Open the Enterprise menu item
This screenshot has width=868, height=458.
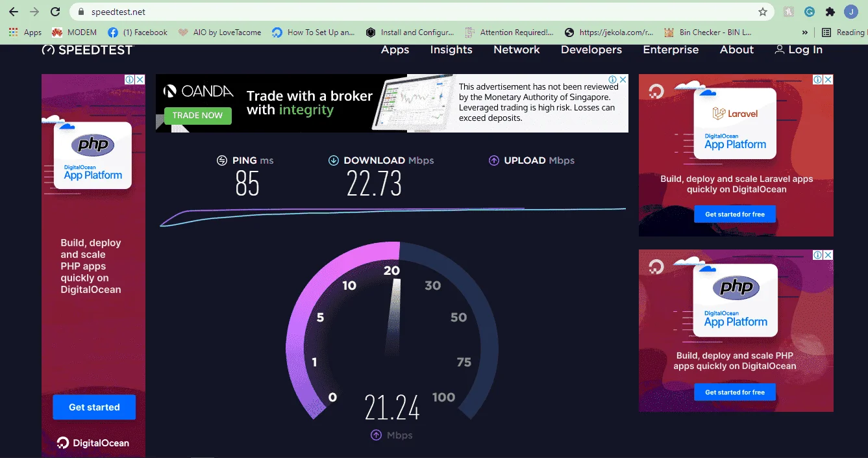[671, 50]
